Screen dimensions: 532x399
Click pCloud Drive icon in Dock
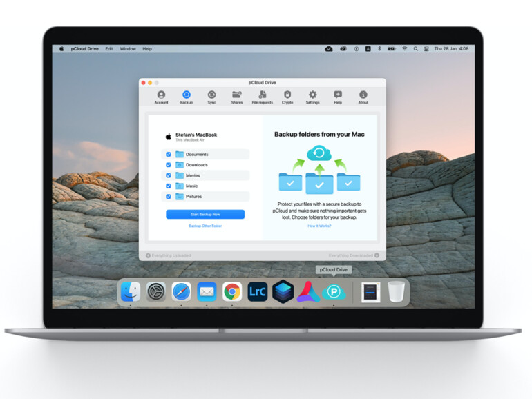(x=334, y=291)
